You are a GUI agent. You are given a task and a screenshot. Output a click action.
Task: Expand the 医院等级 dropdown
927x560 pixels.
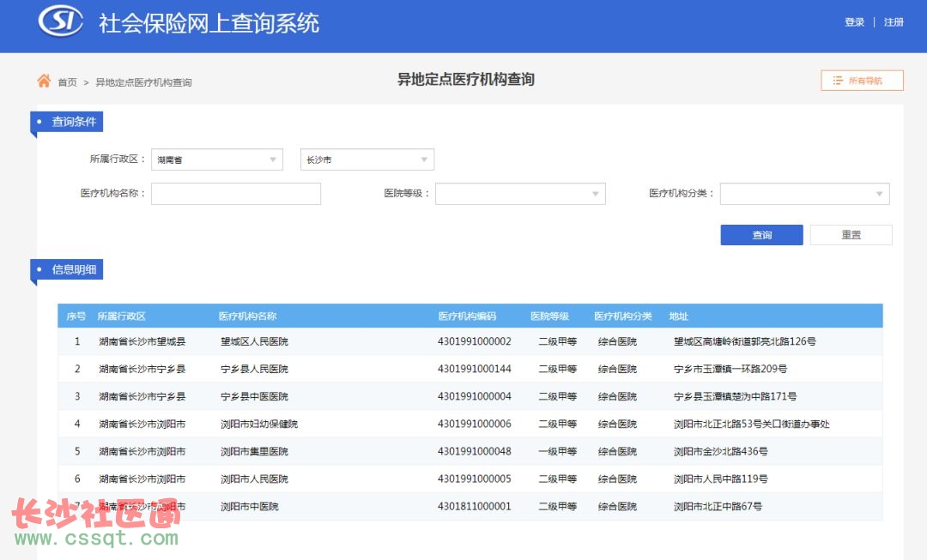520,194
